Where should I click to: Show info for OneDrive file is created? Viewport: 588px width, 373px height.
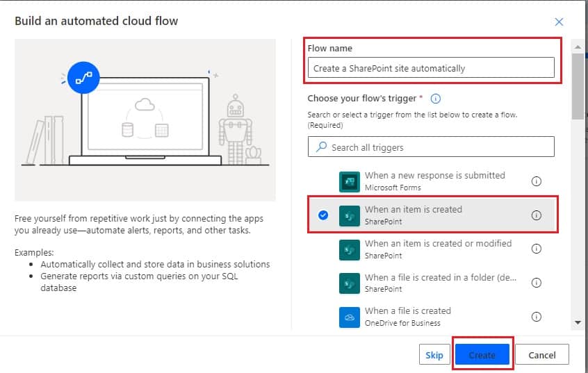click(x=537, y=317)
